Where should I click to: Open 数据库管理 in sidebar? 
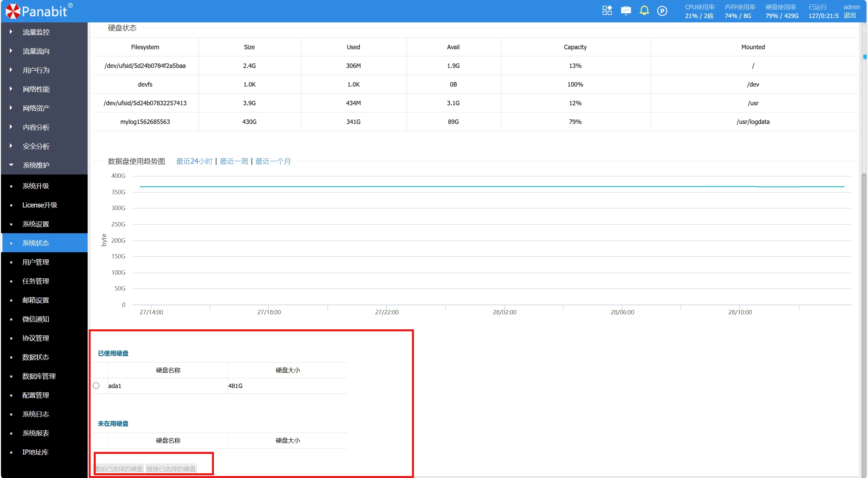tap(44, 376)
